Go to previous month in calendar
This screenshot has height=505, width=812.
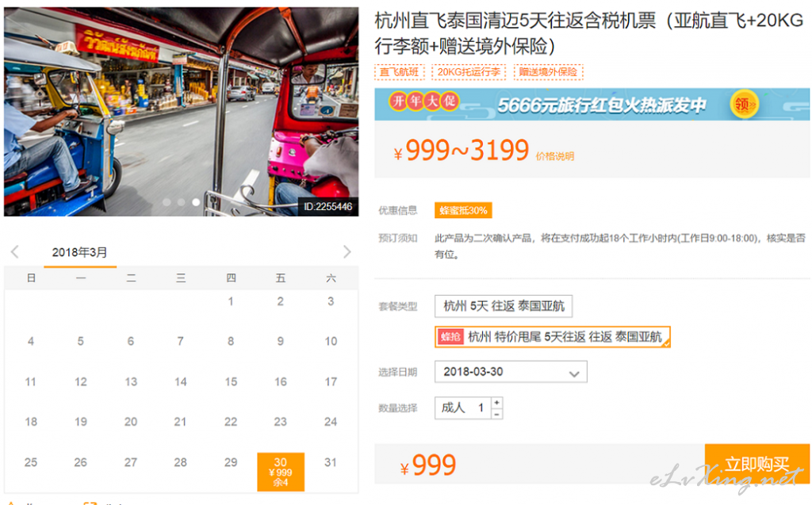point(14,252)
